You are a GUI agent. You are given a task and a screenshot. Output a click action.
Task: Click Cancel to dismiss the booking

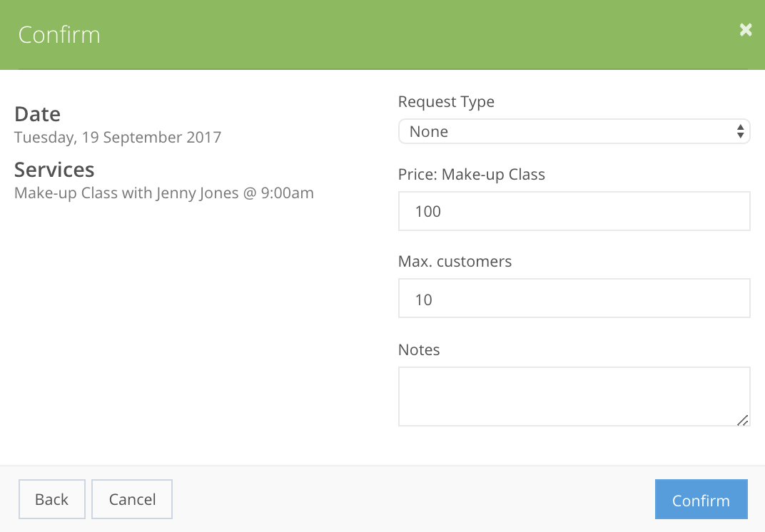[x=131, y=499]
